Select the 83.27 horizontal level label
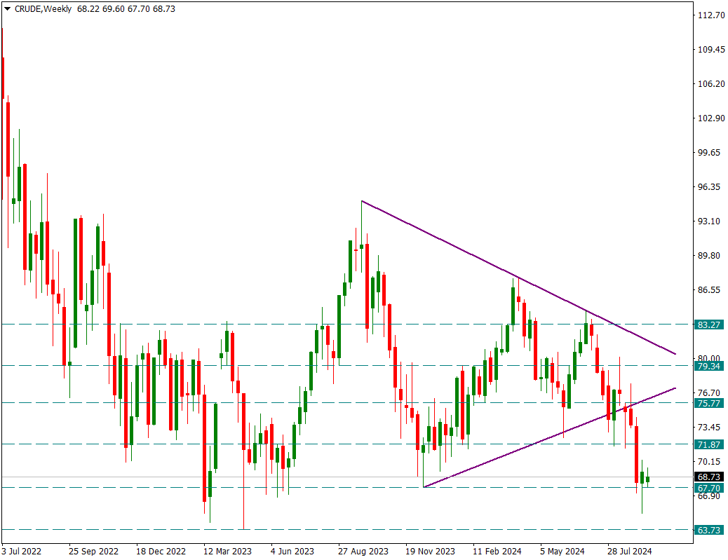The height and width of the screenshot is (560, 728). (709, 325)
